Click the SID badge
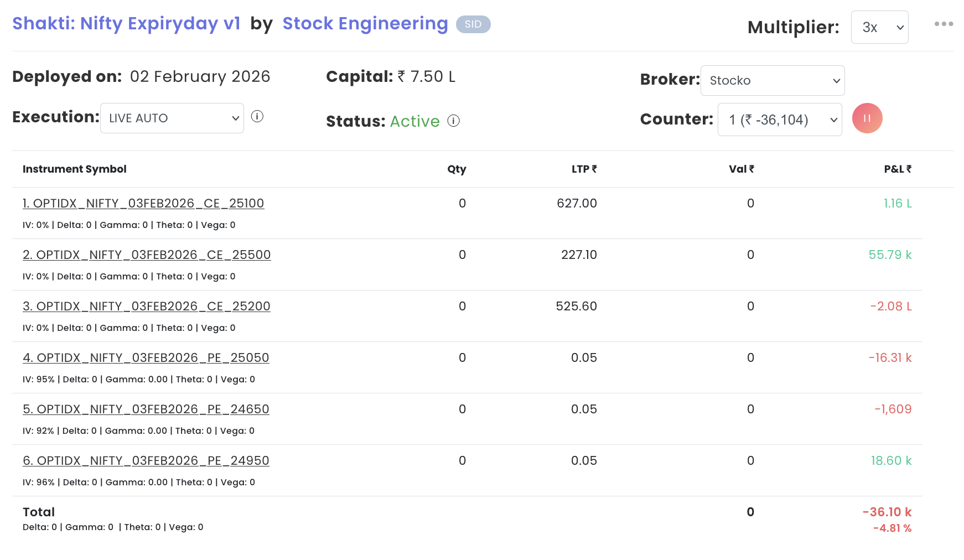The height and width of the screenshot is (560, 964). tap(473, 24)
